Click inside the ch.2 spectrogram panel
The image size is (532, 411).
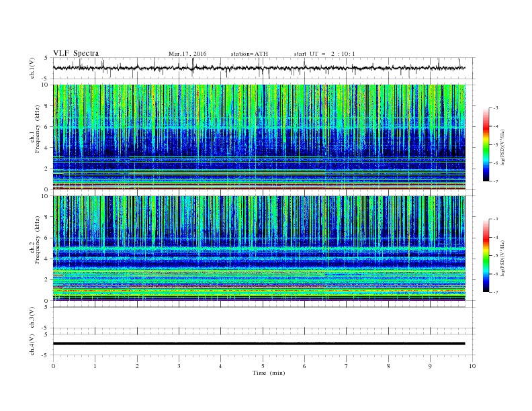(259, 248)
